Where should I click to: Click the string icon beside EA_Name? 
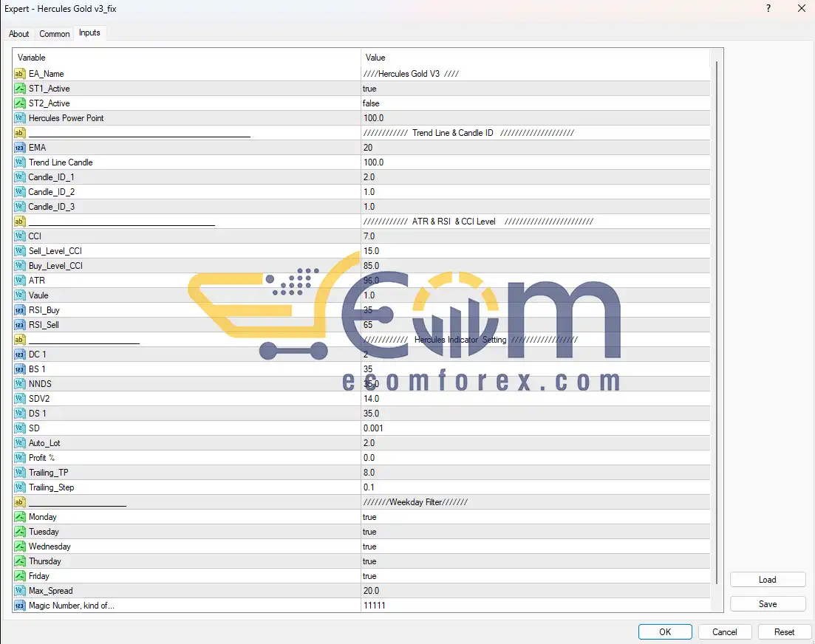[20, 74]
